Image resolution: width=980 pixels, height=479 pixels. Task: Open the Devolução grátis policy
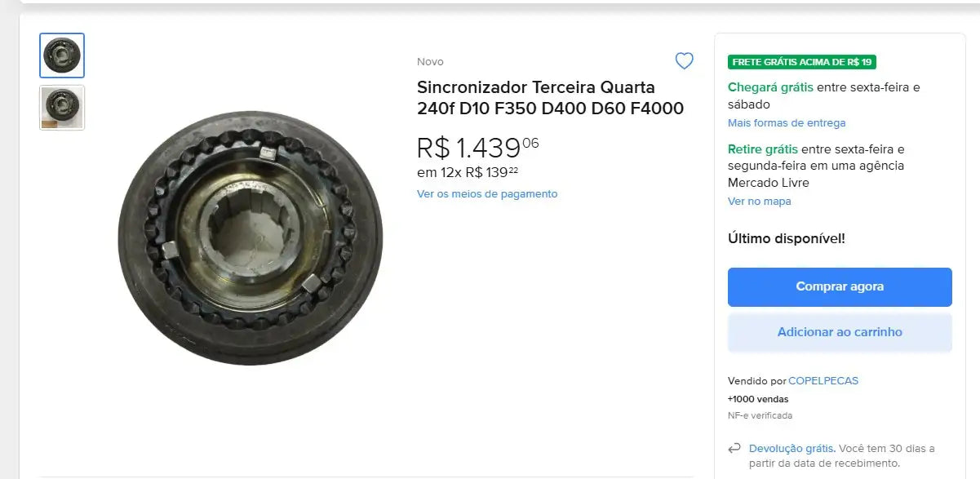791,448
